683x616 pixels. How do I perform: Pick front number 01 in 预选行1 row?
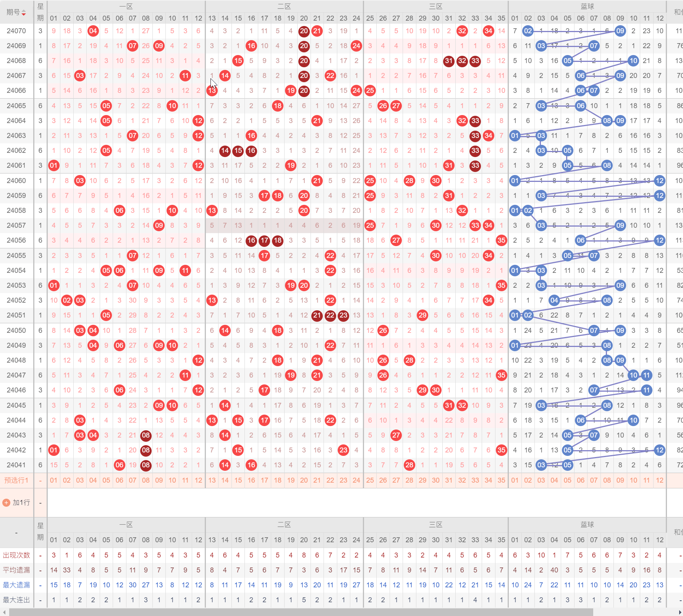click(x=53, y=480)
